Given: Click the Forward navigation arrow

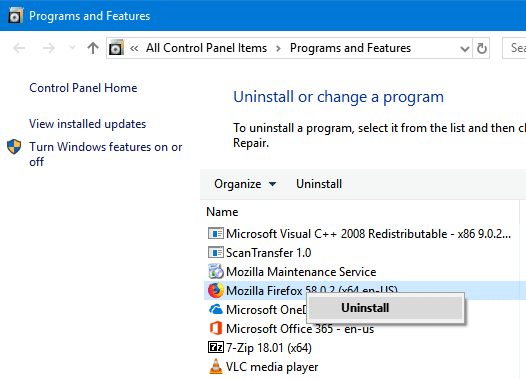Looking at the screenshot, I should (49, 48).
